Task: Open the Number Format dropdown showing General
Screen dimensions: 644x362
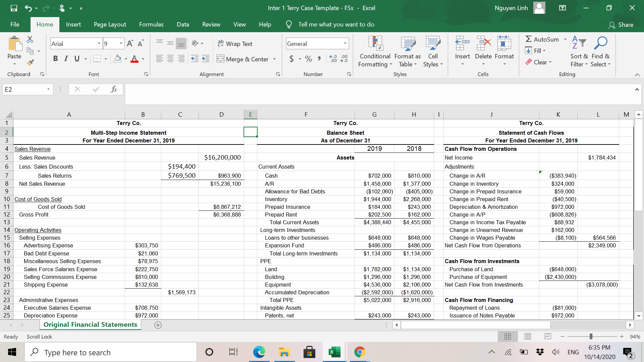Action: (x=345, y=43)
